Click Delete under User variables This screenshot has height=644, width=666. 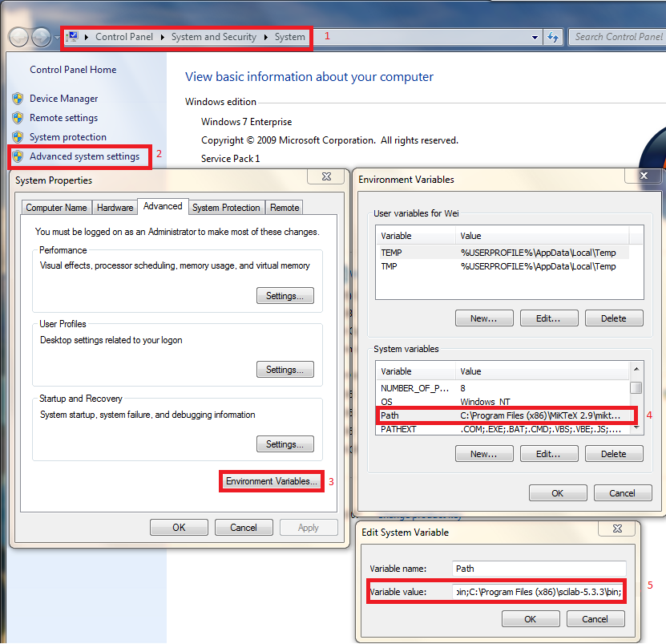[x=614, y=318]
